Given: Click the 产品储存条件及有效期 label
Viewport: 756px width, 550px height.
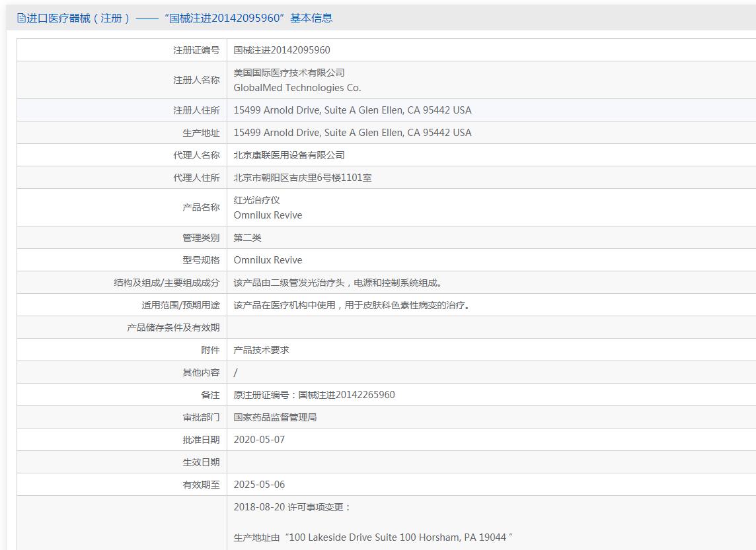Looking at the screenshot, I should pos(174,327).
